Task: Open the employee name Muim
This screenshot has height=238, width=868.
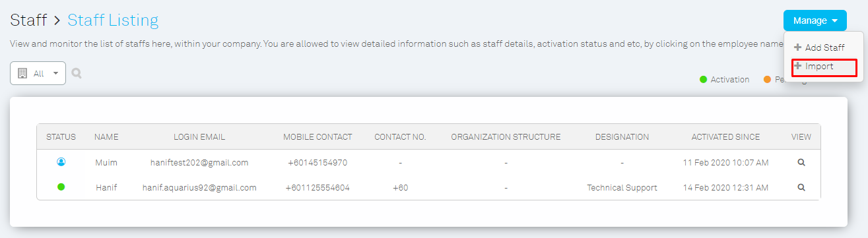Action: 106,162
